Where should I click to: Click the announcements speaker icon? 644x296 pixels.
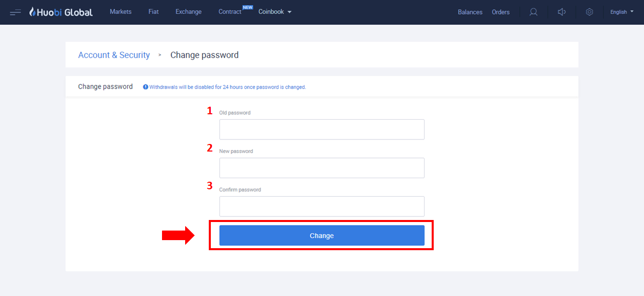tap(562, 12)
